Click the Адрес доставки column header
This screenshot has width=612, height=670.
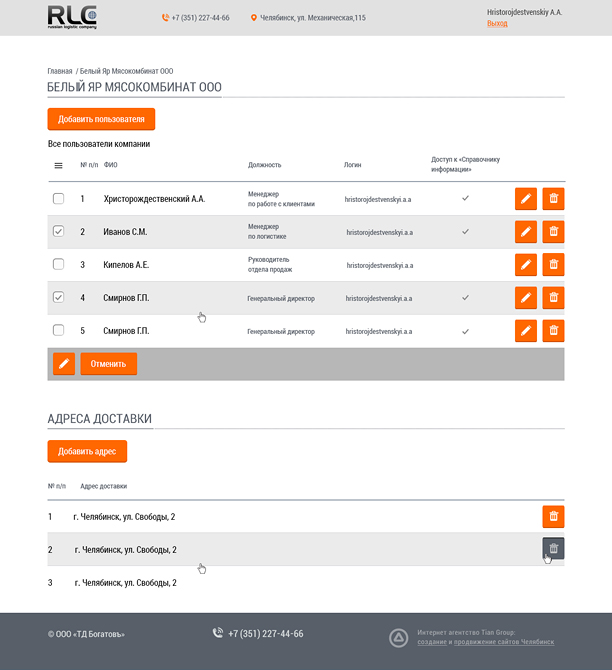tap(103, 486)
